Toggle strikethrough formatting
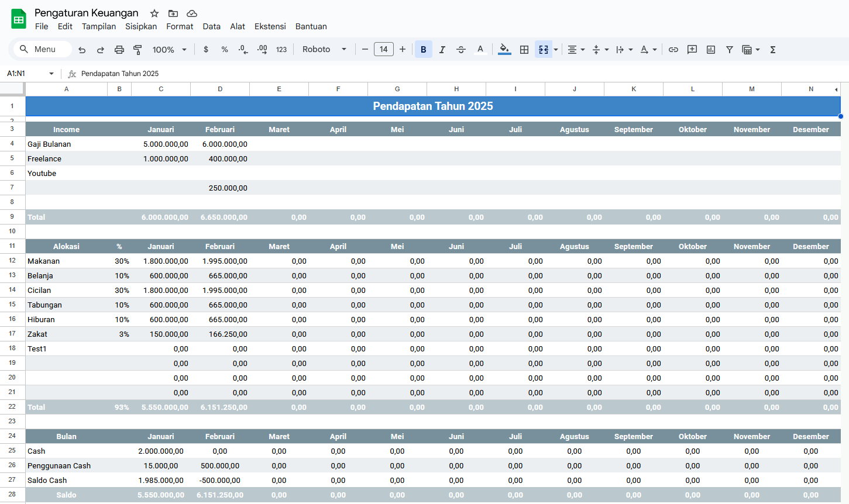849x504 pixels. coord(461,50)
